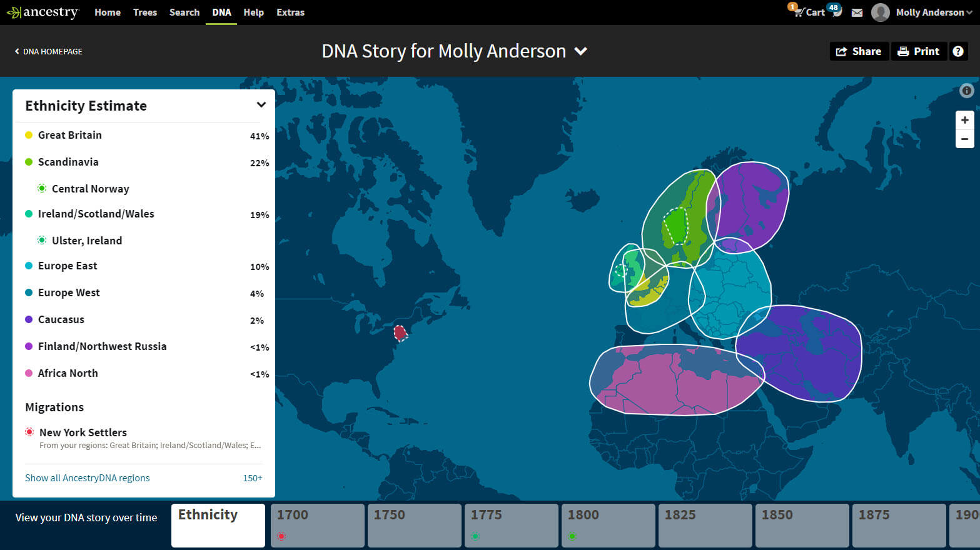The image size is (980, 550).
Task: Click the Ancestry logo
Action: pyautogui.click(x=43, y=12)
